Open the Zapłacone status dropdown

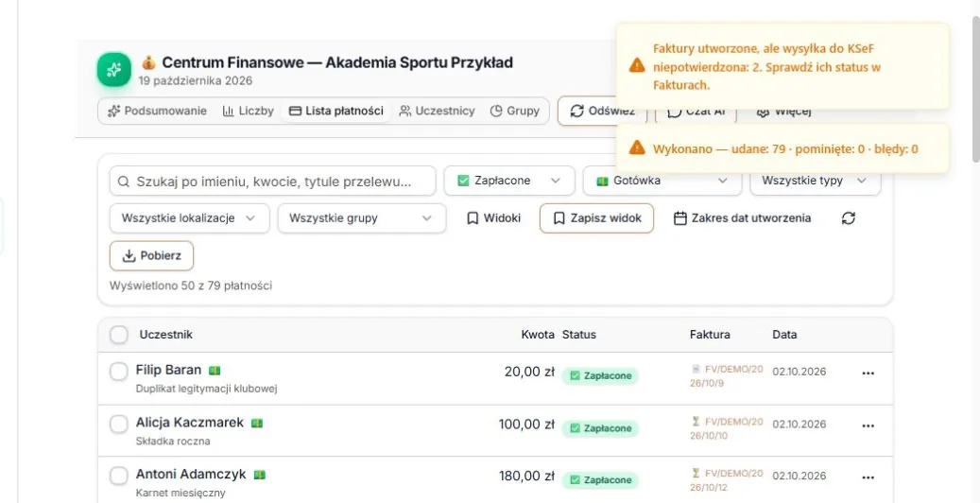click(509, 181)
